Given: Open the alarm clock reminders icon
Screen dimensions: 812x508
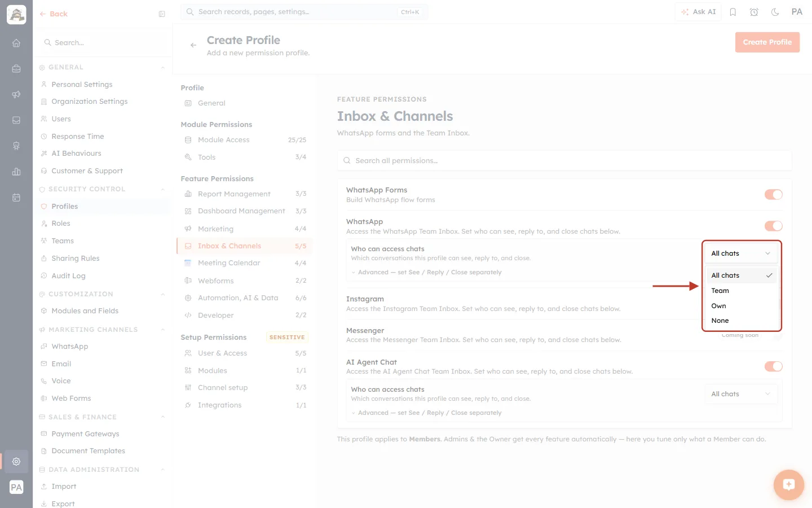Looking at the screenshot, I should pos(754,12).
